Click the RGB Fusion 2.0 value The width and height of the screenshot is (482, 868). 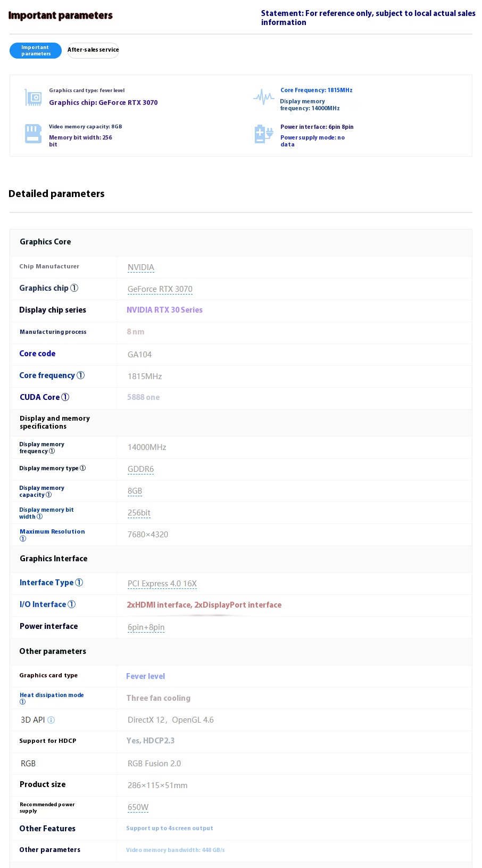tap(154, 764)
